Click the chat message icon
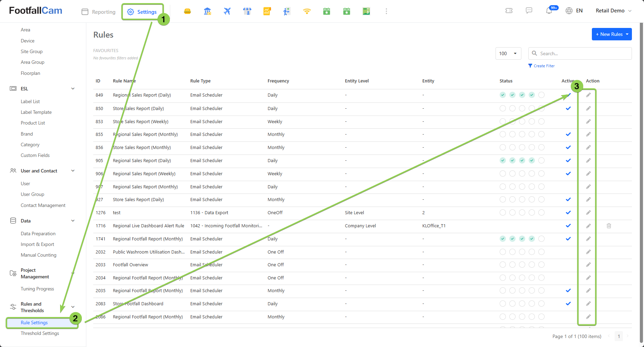The width and height of the screenshot is (644, 347). coord(529,11)
